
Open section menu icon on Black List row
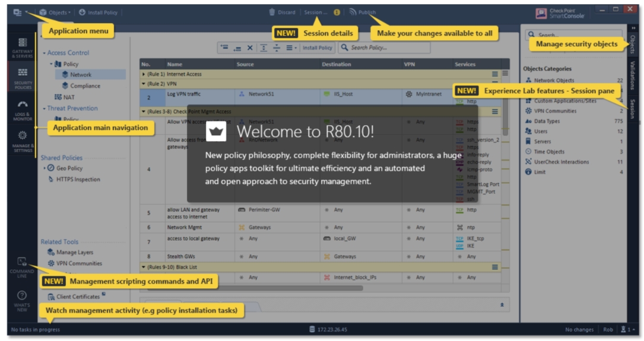[x=495, y=267]
